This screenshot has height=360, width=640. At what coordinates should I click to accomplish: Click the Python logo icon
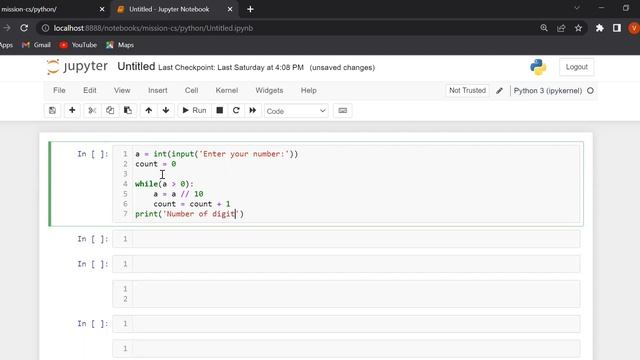pyautogui.click(x=538, y=67)
